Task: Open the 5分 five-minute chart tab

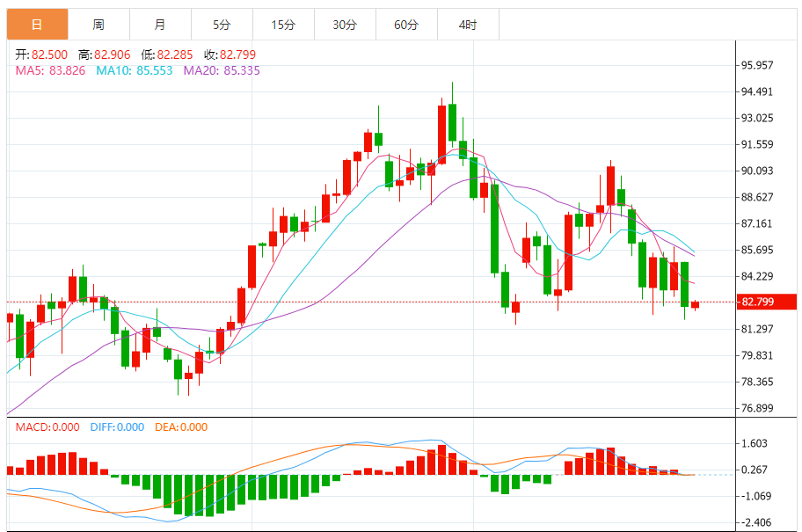Action: (x=222, y=25)
